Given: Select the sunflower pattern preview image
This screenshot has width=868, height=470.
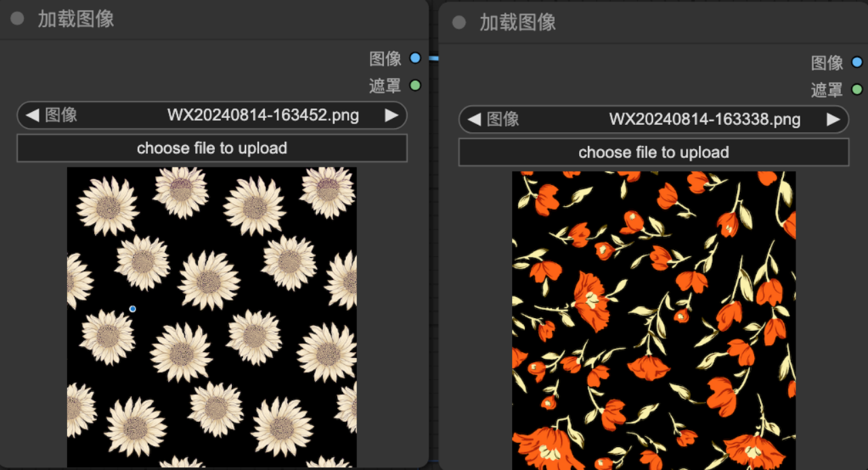Looking at the screenshot, I should point(212,317).
